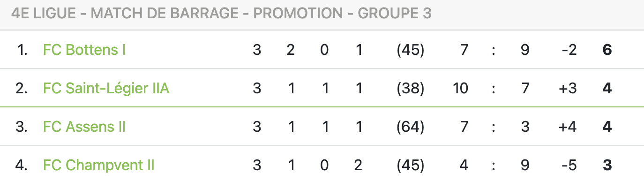The width and height of the screenshot is (644, 181).
Task: Click FC Champvent II points total 3
Action: [607, 165]
